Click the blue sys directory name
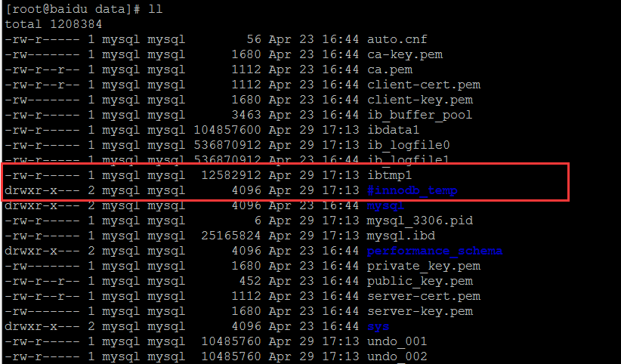The image size is (621, 364). (x=378, y=327)
